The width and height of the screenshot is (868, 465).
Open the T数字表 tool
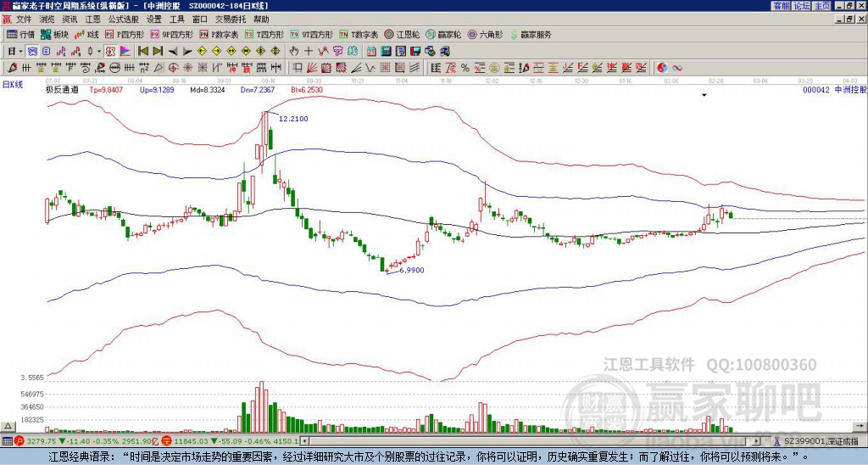coord(359,34)
